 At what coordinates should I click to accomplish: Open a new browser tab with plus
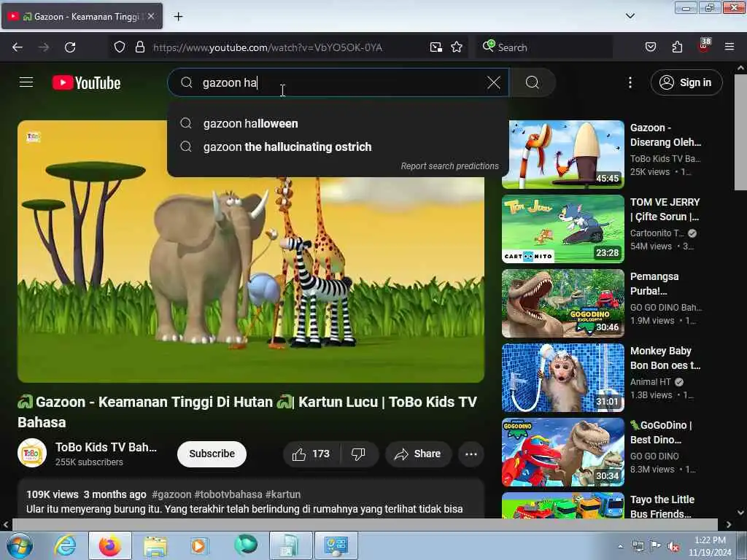click(x=178, y=17)
